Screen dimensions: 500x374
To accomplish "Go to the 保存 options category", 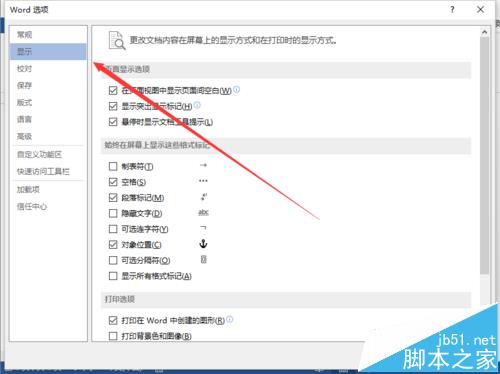I will (x=48, y=86).
